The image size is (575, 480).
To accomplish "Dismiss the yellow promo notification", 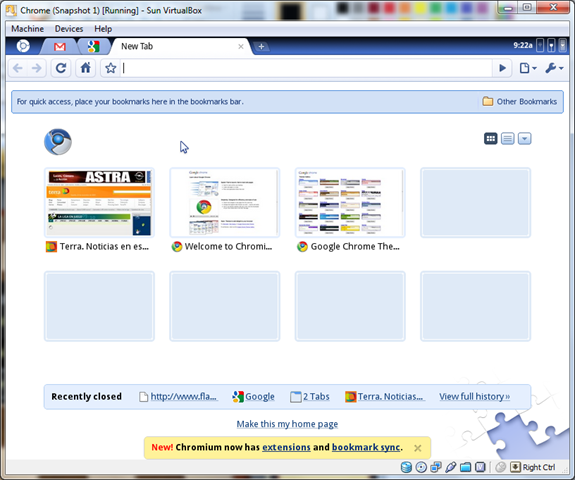I will tap(417, 448).
